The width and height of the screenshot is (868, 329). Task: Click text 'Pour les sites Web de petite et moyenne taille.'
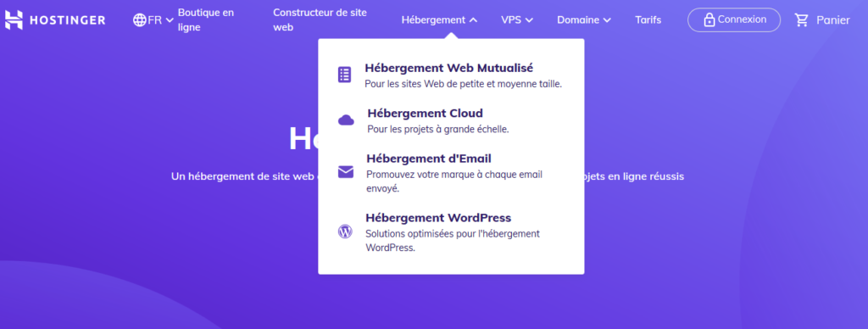pos(464,85)
